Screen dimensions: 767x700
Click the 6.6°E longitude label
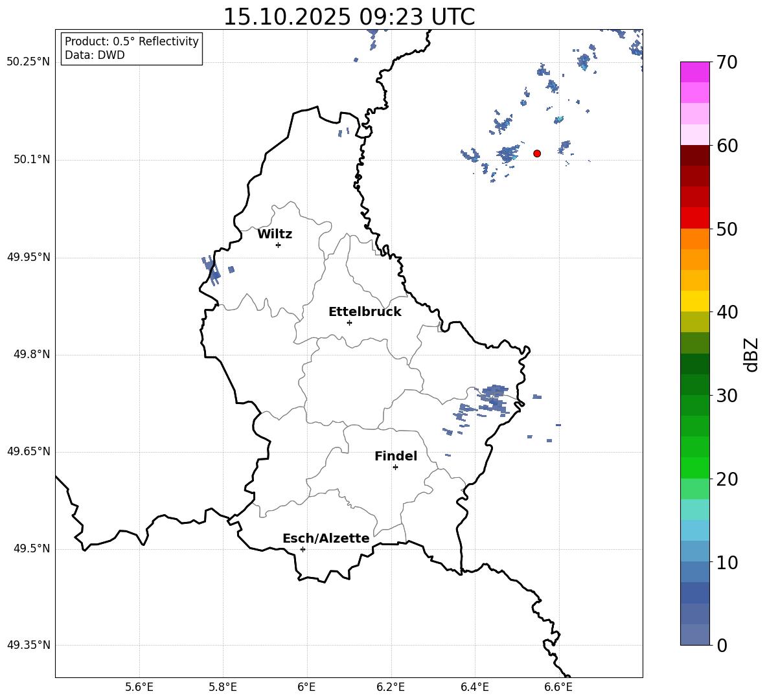558,687
